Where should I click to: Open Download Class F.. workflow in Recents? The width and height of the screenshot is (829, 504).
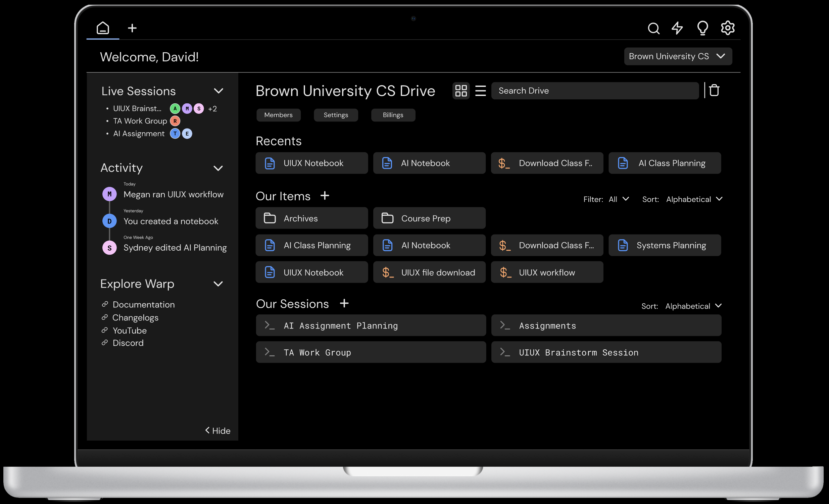point(547,163)
